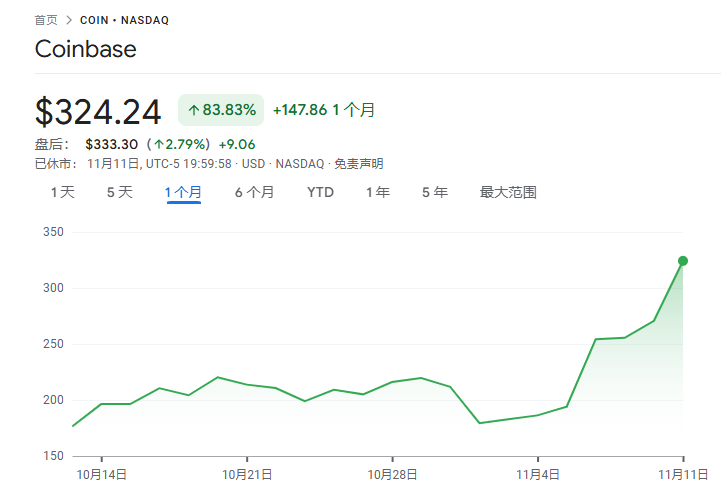
Task: Click the breadcrumb chevron arrow separator
Action: click(69, 20)
